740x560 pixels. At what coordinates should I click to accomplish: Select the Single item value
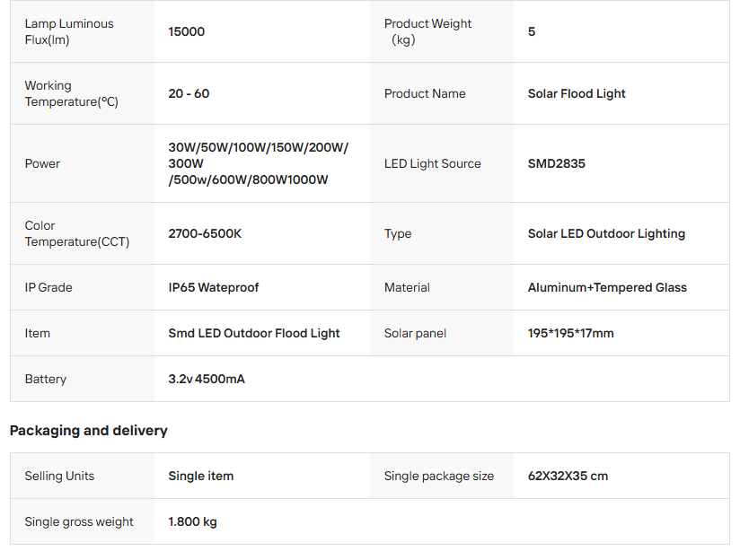click(201, 476)
